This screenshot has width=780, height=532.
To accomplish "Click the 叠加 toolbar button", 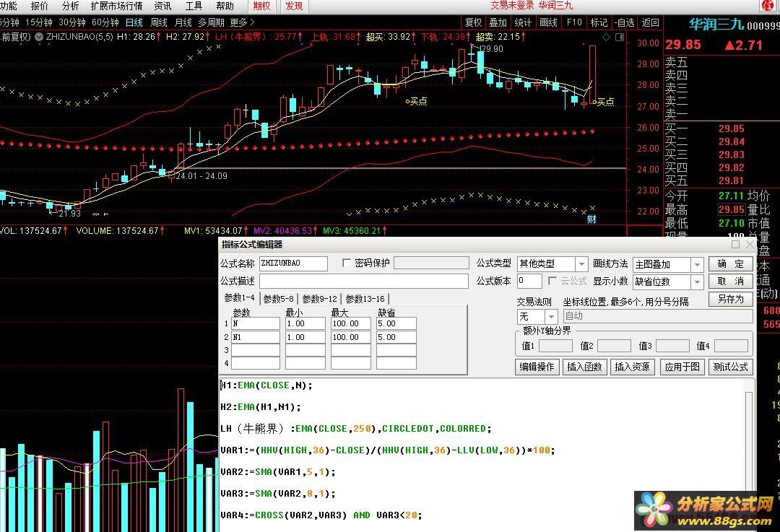I will click(x=498, y=22).
